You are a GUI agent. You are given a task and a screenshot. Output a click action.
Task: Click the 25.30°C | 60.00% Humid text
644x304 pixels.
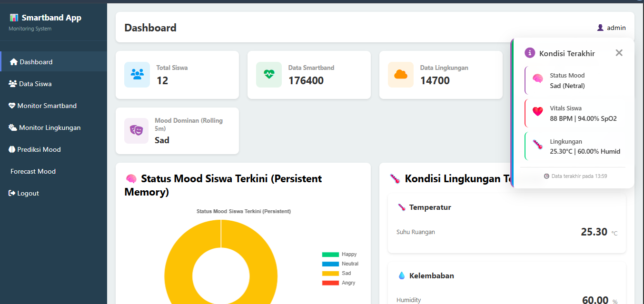[x=585, y=151]
